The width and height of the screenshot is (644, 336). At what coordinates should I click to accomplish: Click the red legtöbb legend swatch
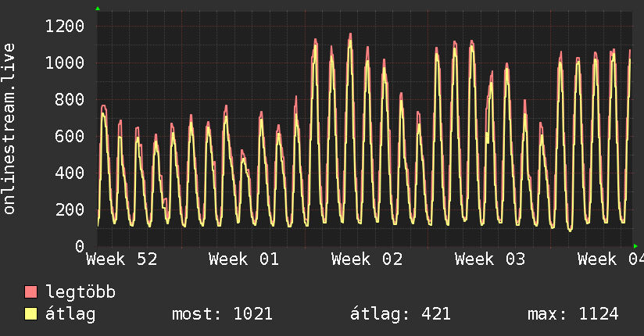coord(31,293)
